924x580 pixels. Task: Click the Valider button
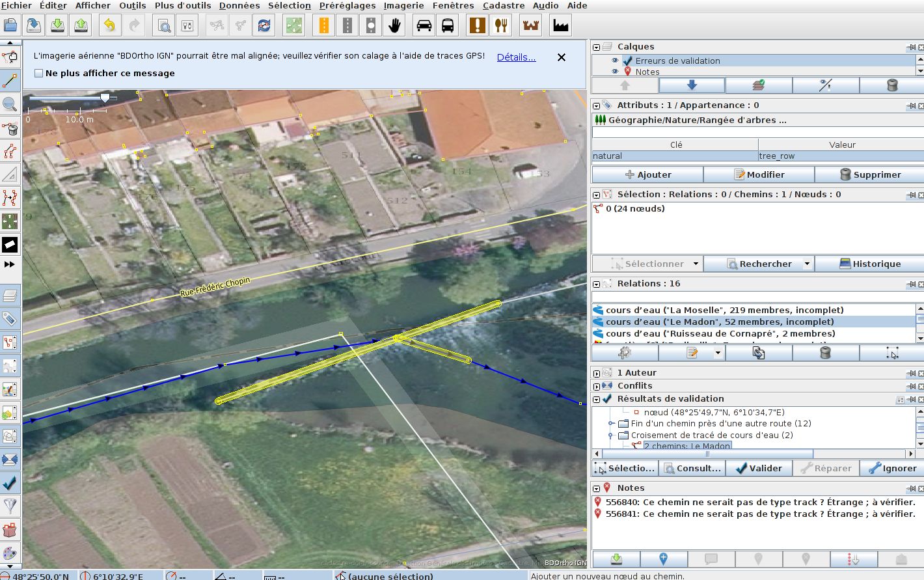pos(759,468)
